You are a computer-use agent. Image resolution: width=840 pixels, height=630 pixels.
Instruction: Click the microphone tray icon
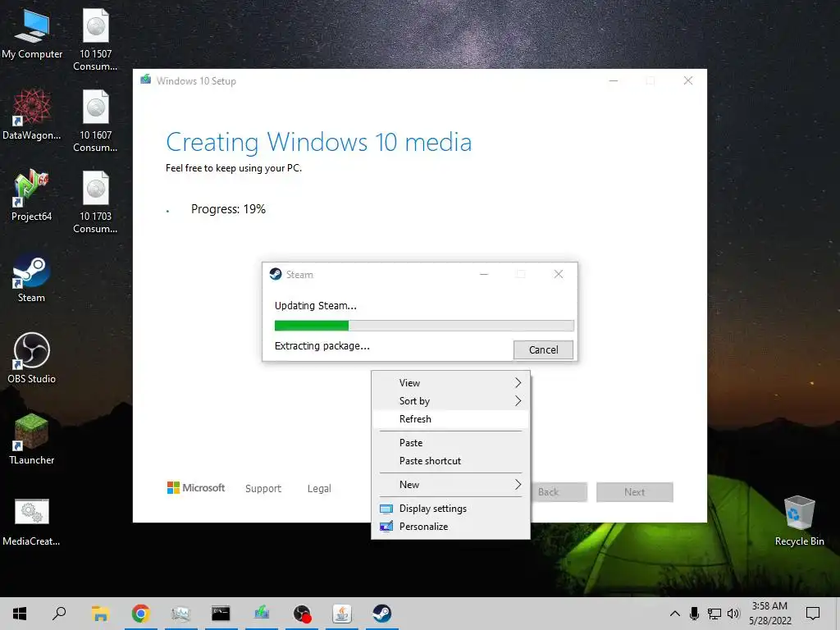(694, 614)
